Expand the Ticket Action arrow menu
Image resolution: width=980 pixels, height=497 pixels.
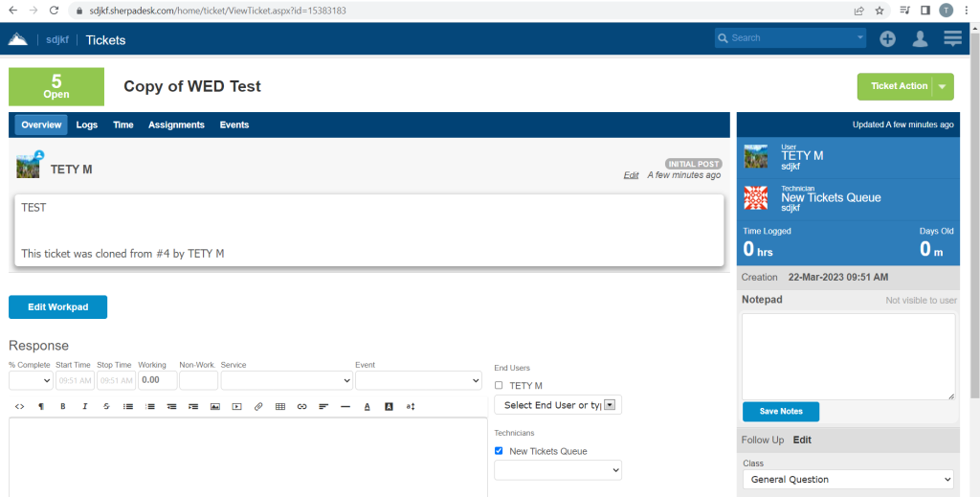[943, 86]
